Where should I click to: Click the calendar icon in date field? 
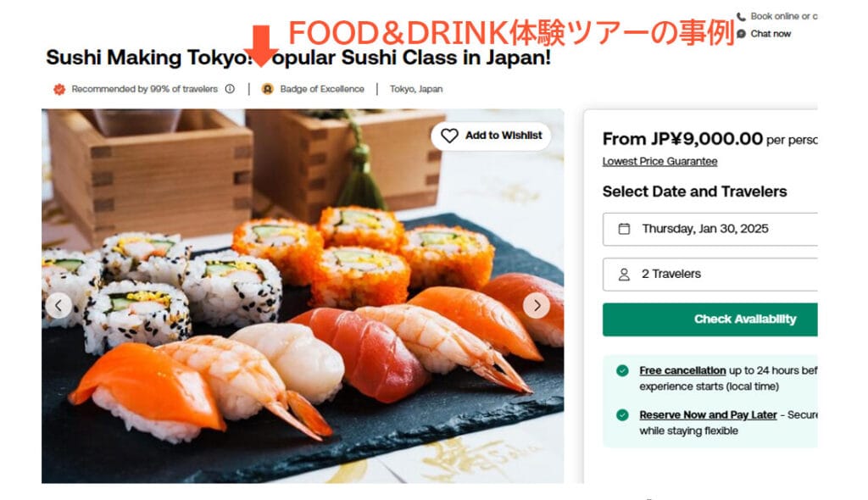[x=624, y=229]
